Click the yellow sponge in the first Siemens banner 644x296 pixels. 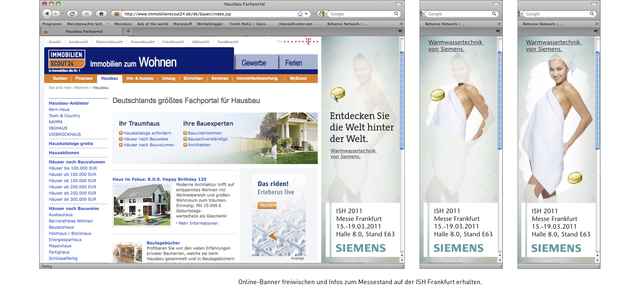tap(338, 93)
